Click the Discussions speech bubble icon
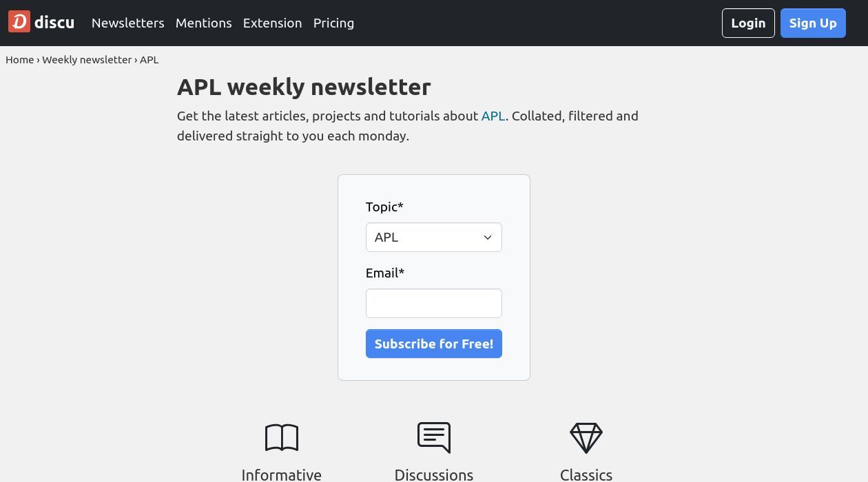868x482 pixels. pyautogui.click(x=434, y=437)
